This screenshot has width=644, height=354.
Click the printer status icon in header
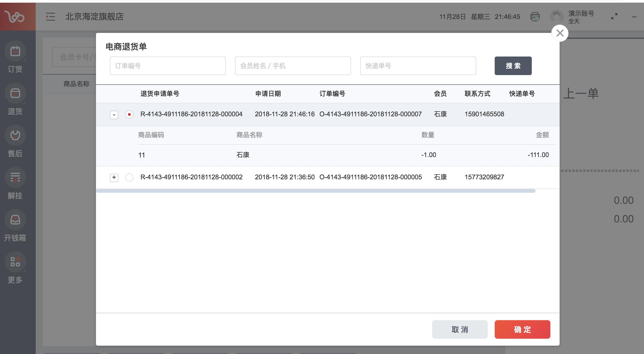[x=535, y=17]
